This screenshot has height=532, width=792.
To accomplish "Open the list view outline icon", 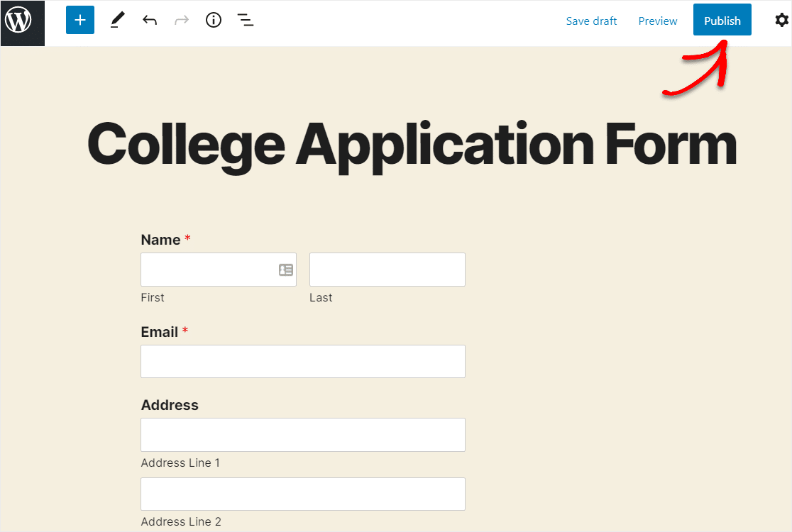I will (x=246, y=20).
